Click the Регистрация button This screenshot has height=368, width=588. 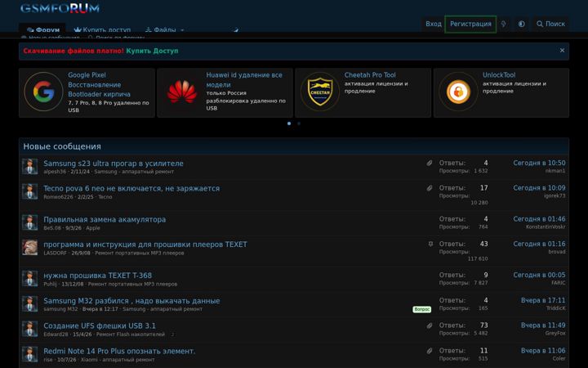pos(470,24)
